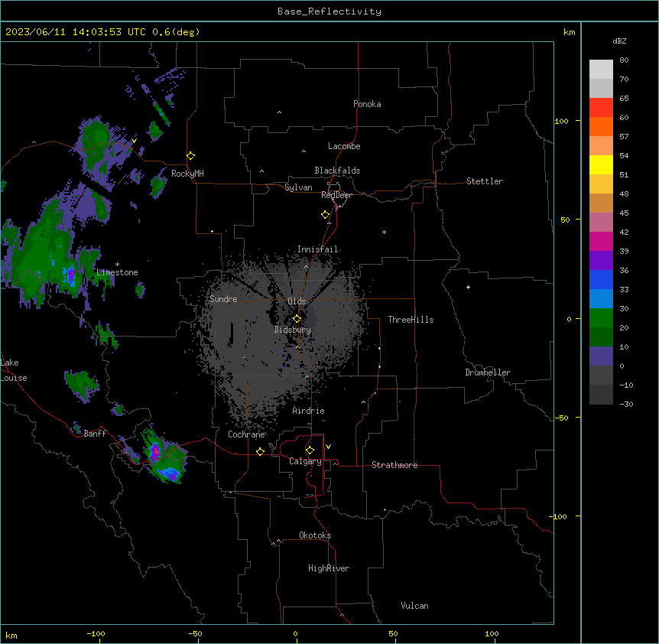Pick the purple 36-39 dBZ legend swatch
The image size is (659, 644).
point(601,261)
